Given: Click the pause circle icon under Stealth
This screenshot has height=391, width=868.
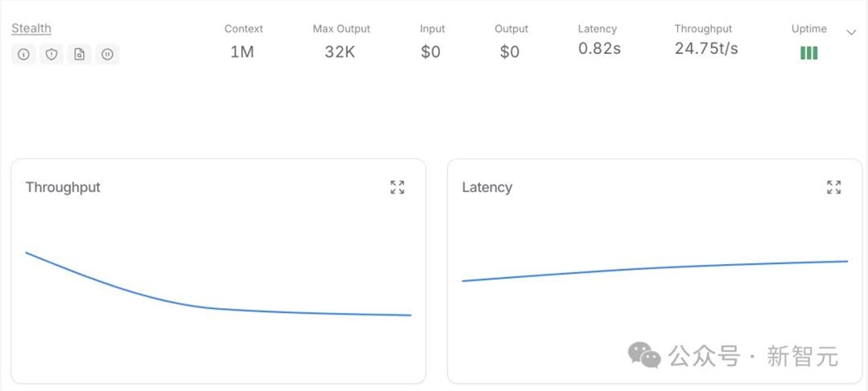Looking at the screenshot, I should coord(107,54).
